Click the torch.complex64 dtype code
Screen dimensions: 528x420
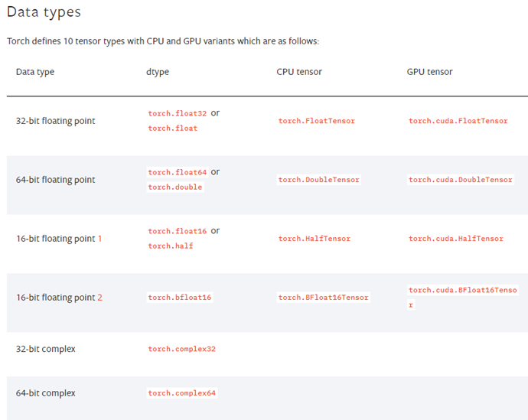tap(182, 393)
